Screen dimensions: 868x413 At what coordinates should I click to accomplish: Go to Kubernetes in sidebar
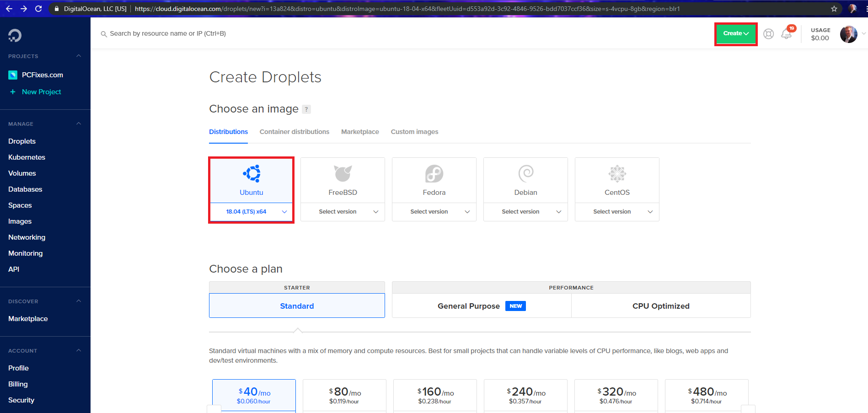tap(27, 157)
